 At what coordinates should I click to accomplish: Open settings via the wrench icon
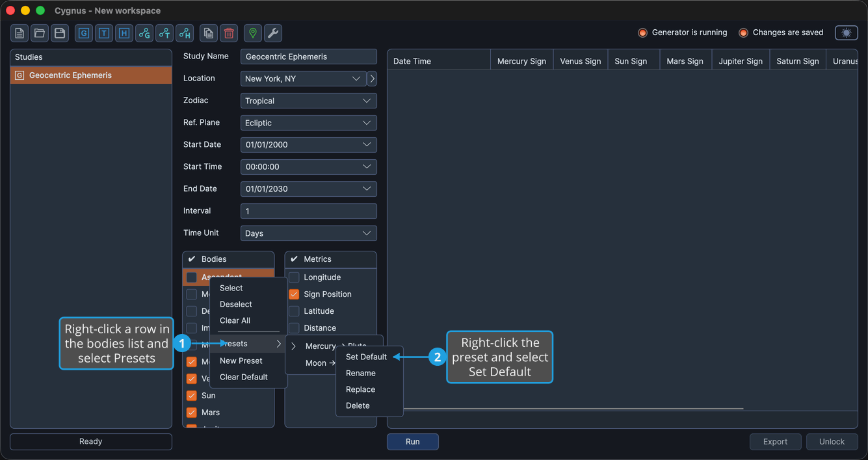tap(273, 33)
